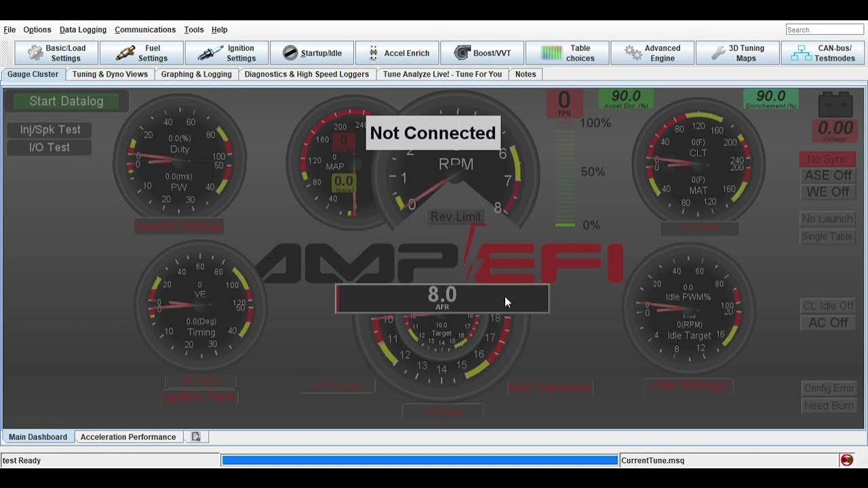Click the I/O Test button
Image resolution: width=868 pixels, height=488 pixels.
point(50,147)
